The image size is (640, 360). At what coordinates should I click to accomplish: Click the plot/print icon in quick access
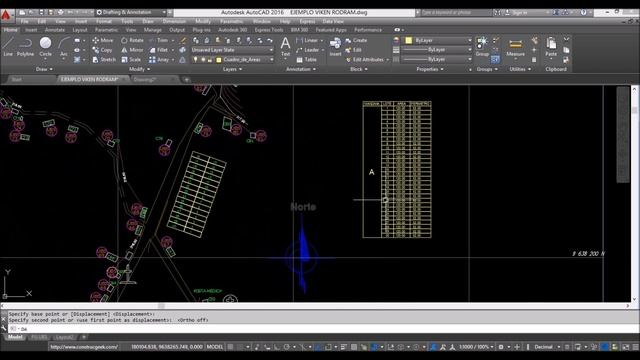click(60, 12)
